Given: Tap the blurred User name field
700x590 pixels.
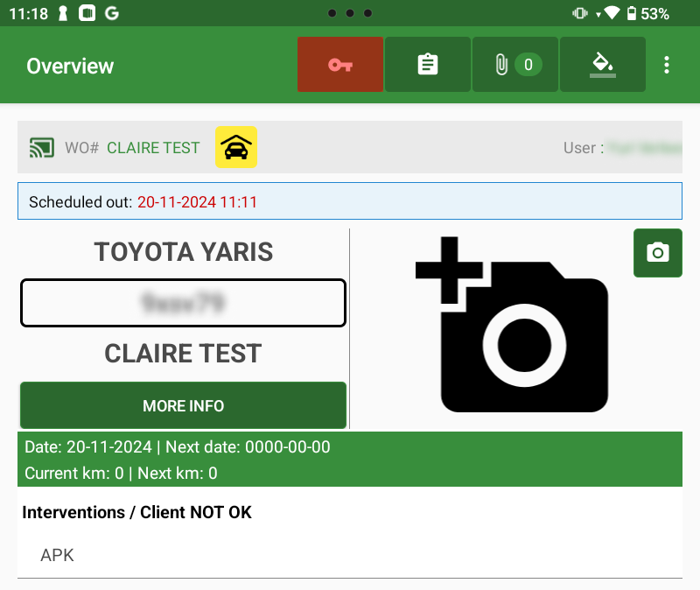Looking at the screenshot, I should [645, 148].
